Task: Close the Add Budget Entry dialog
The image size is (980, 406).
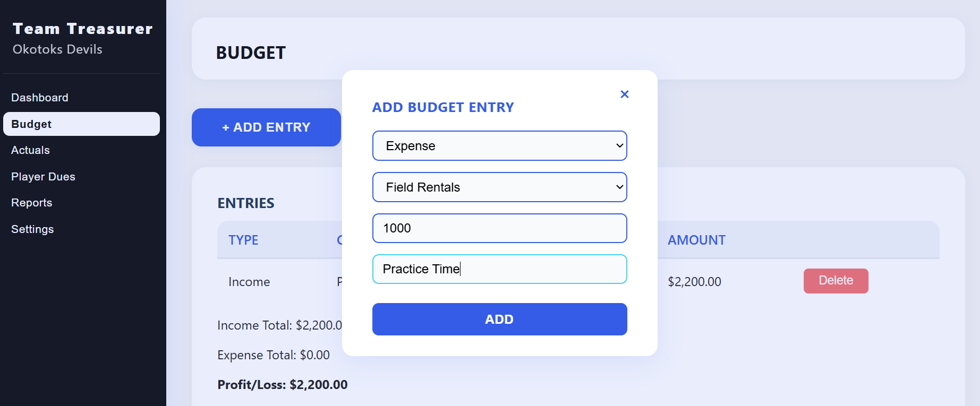Action: pos(624,94)
